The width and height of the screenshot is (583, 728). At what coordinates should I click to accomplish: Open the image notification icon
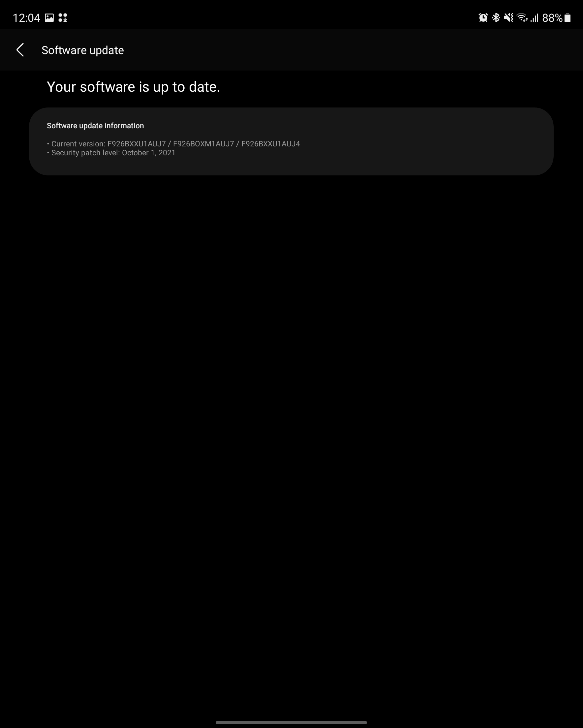pos(49,17)
